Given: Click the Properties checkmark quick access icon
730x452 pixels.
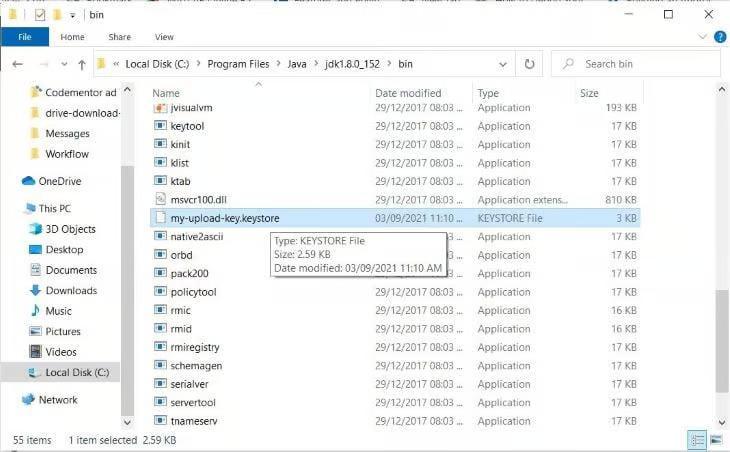Looking at the screenshot, I should (40, 15).
